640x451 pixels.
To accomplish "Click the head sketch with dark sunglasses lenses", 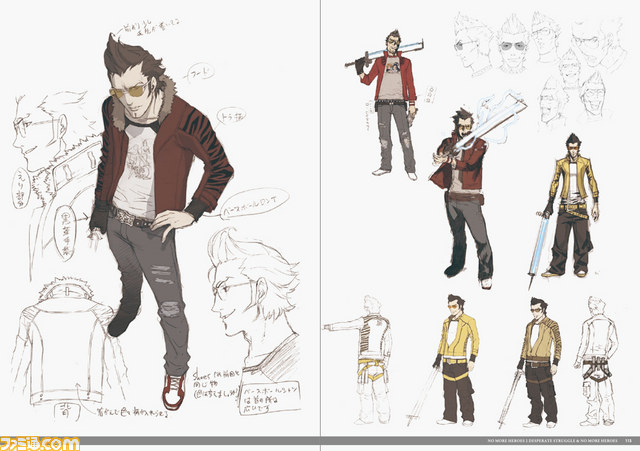I will pos(513,43).
